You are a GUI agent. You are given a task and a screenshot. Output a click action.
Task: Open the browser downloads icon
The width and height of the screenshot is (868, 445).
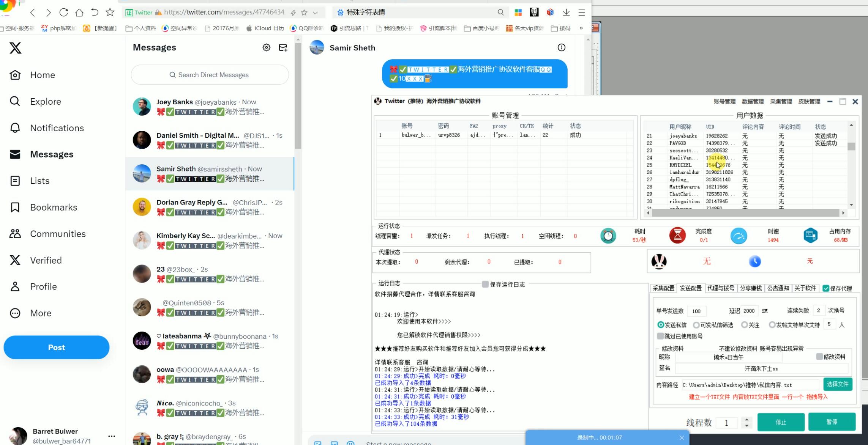[566, 13]
